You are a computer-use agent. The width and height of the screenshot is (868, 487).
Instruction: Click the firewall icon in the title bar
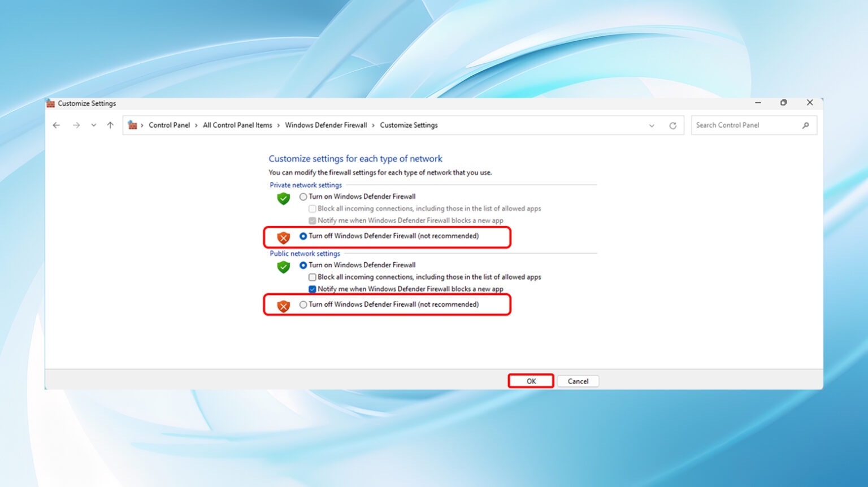tap(50, 103)
